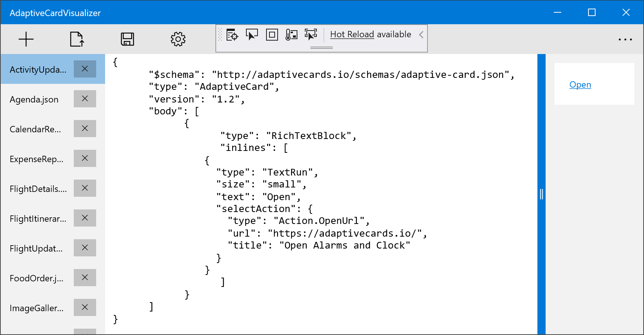Close the FlightItinerar... file
This screenshot has width=644, height=335.
click(x=85, y=218)
